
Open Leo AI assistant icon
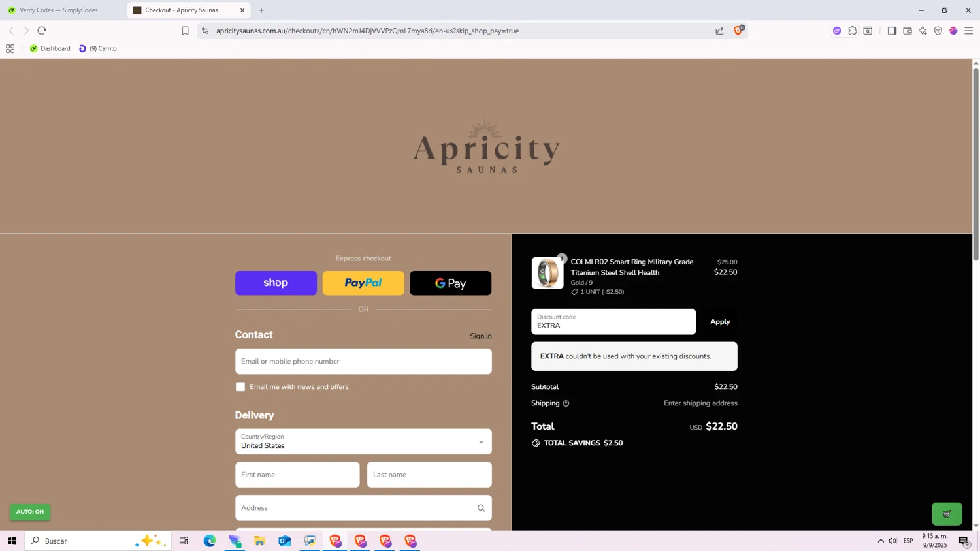coord(923,31)
